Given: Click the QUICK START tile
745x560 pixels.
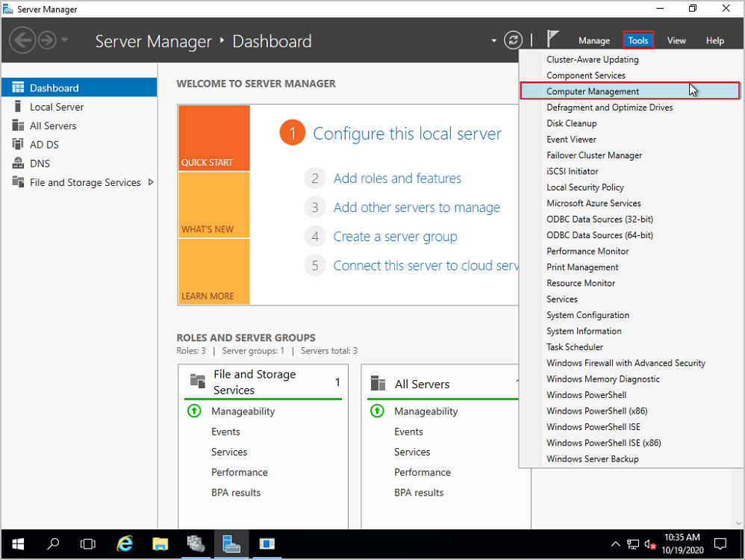Looking at the screenshot, I should coord(213,138).
